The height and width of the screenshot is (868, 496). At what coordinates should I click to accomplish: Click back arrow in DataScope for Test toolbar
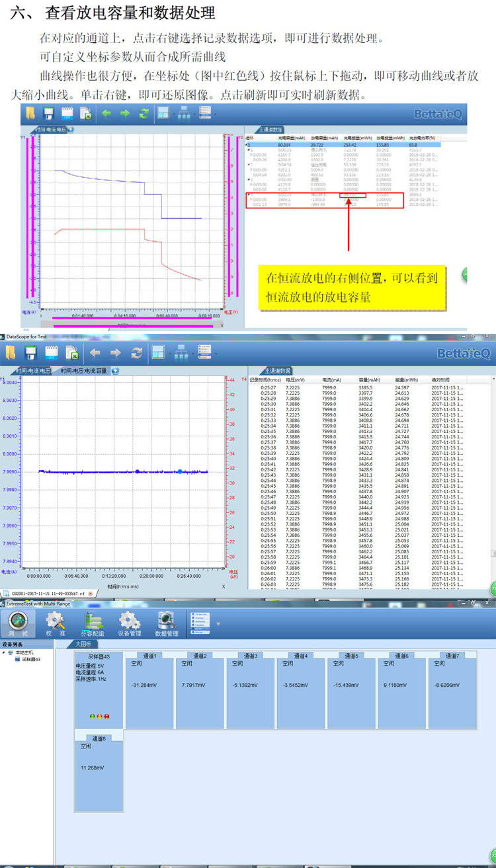(x=95, y=353)
